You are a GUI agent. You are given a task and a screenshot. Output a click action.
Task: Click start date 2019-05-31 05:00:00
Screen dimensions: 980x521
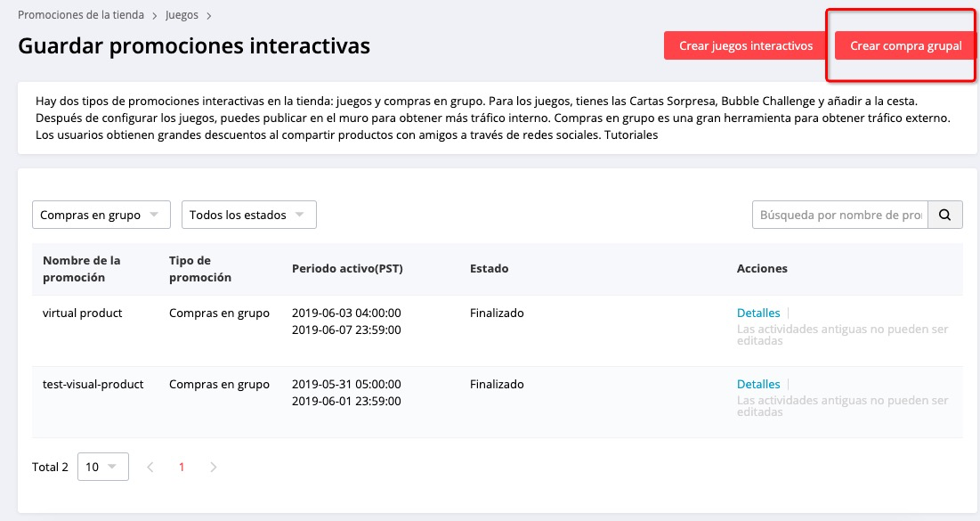(346, 384)
